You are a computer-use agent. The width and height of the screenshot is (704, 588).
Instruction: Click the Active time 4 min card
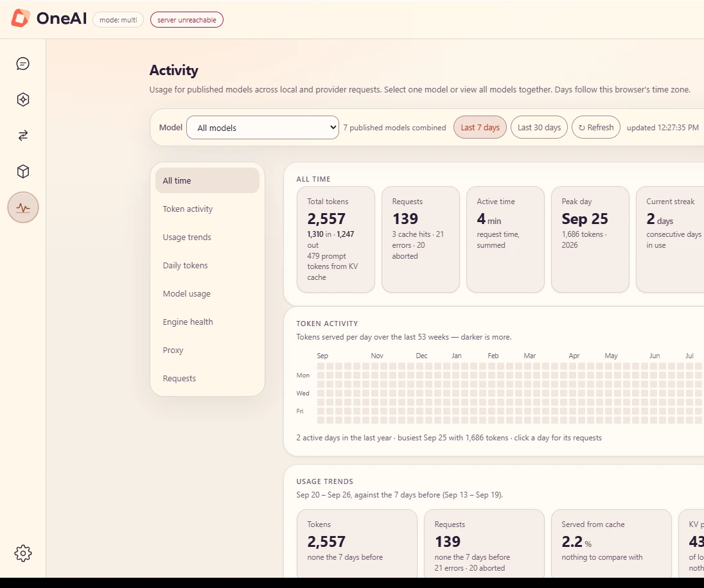506,239
